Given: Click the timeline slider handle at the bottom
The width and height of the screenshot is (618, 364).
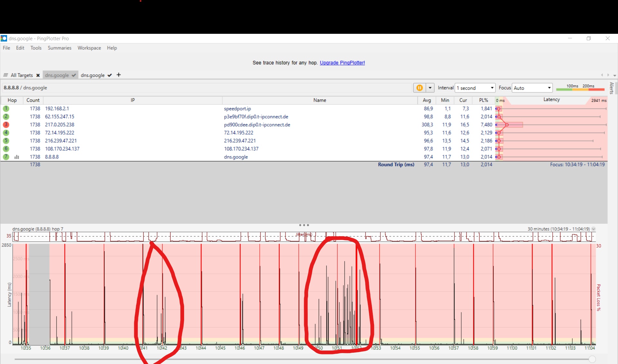Looking at the screenshot, I should (x=592, y=359).
